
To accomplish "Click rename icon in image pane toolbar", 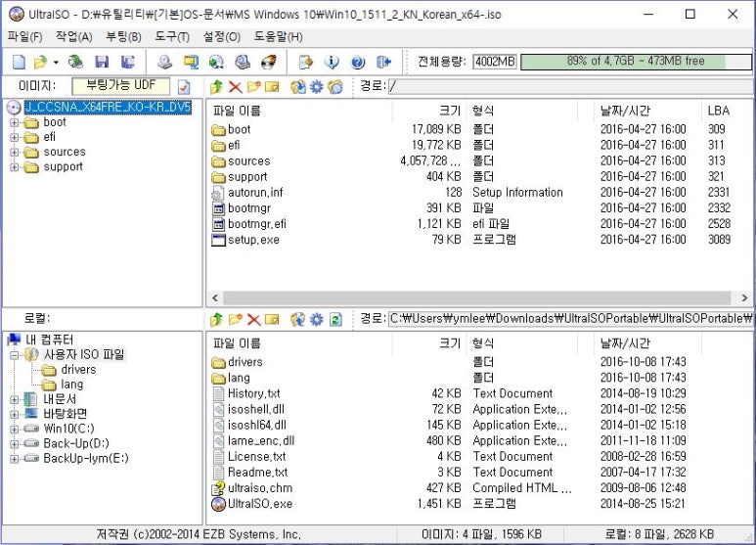I will point(273,87).
